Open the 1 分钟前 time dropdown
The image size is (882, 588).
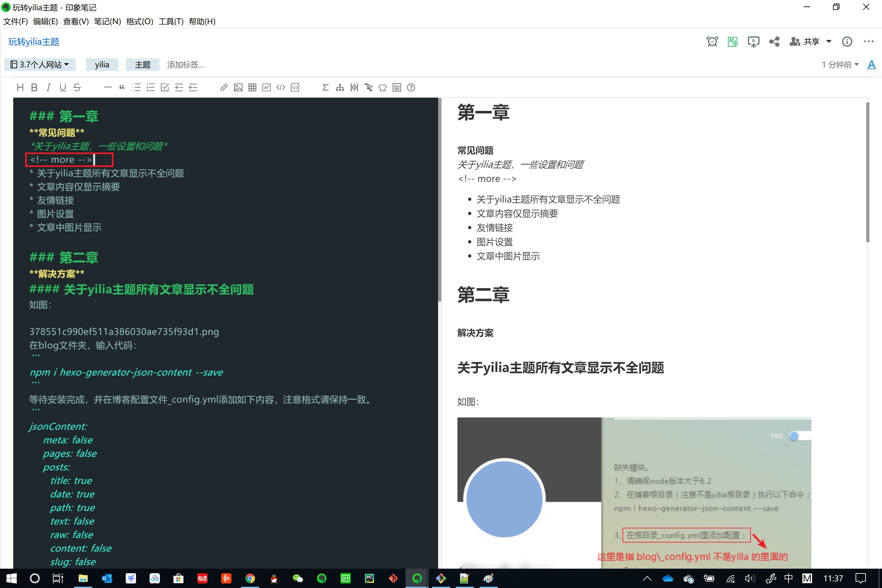click(x=840, y=64)
